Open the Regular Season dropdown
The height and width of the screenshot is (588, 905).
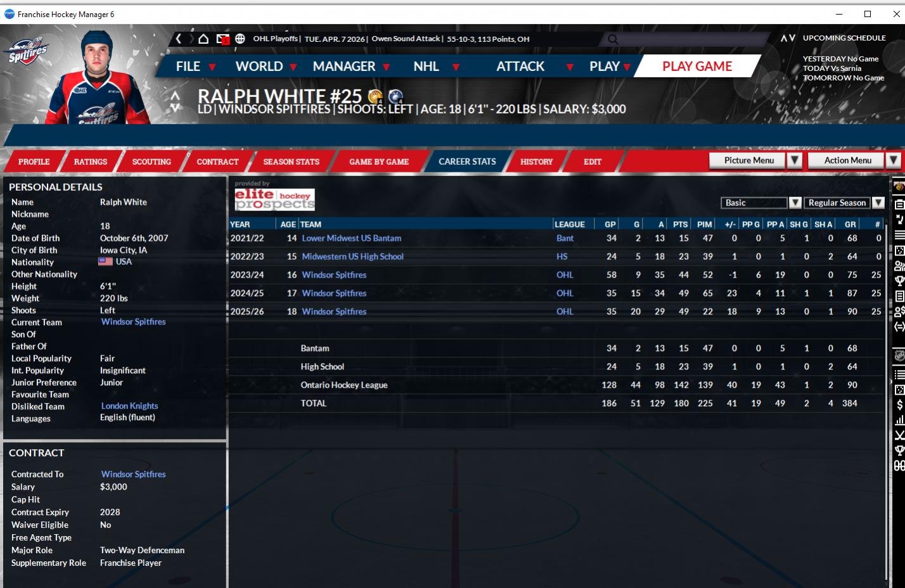click(x=844, y=203)
